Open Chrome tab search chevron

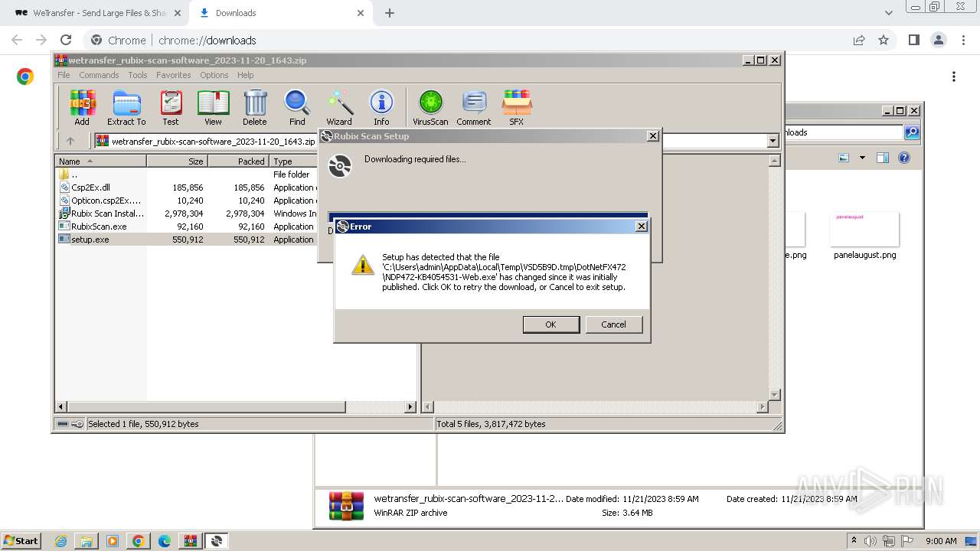coord(889,13)
